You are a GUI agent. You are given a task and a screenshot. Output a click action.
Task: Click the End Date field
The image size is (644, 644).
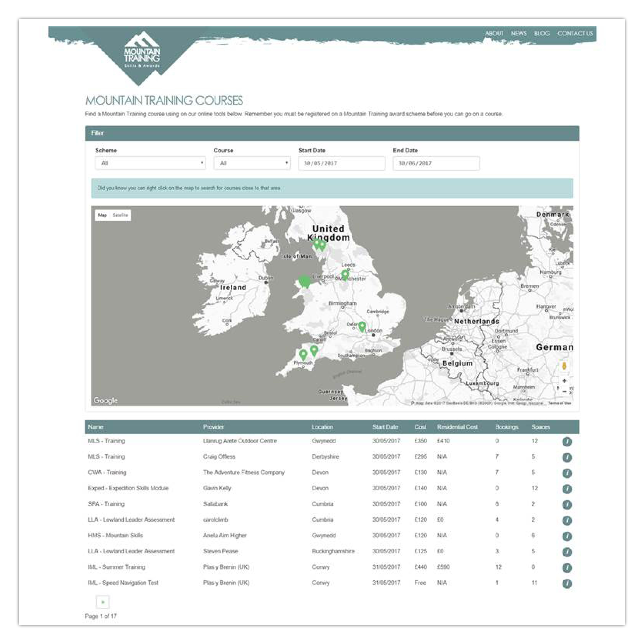point(436,163)
